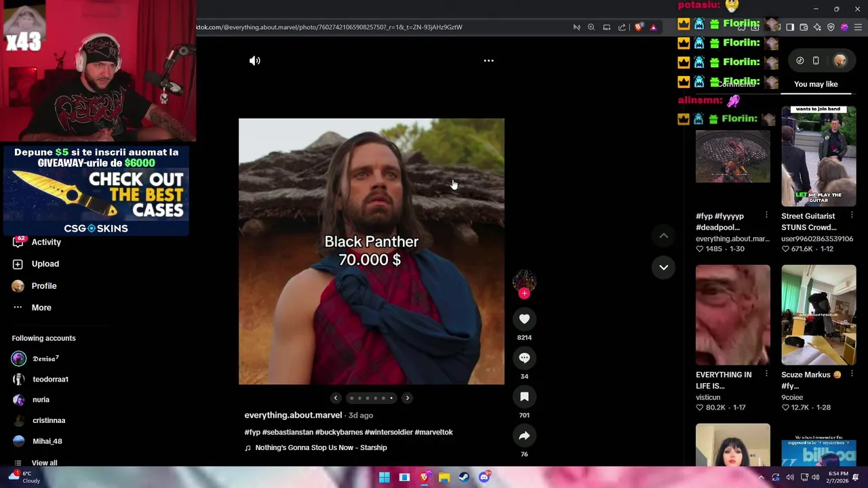Open followed account cristinnaa
The width and height of the screenshot is (868, 488).
(x=49, y=420)
